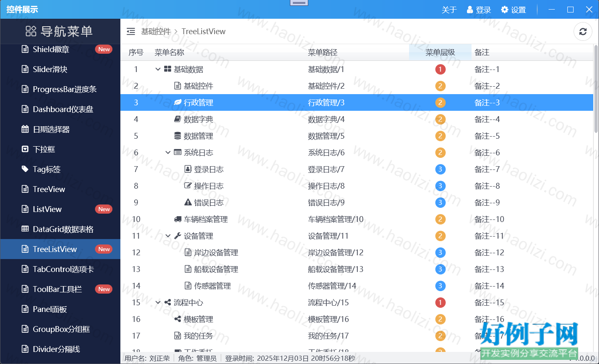The height and width of the screenshot is (364, 599).
Task: Click the 传感器管理 file icon
Action: pos(188,286)
